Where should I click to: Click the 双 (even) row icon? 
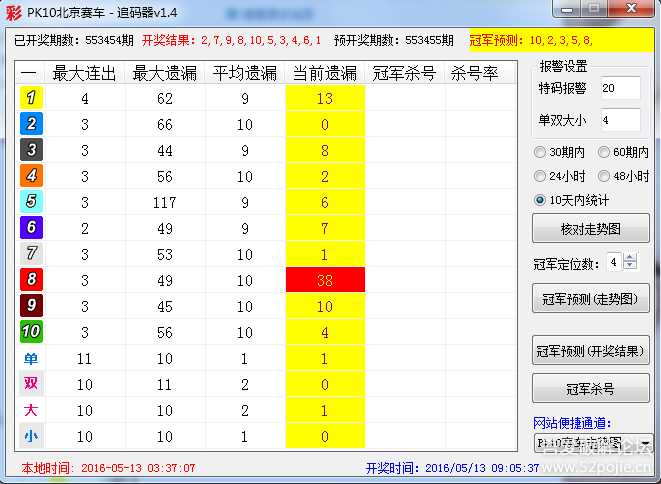[x=31, y=384]
